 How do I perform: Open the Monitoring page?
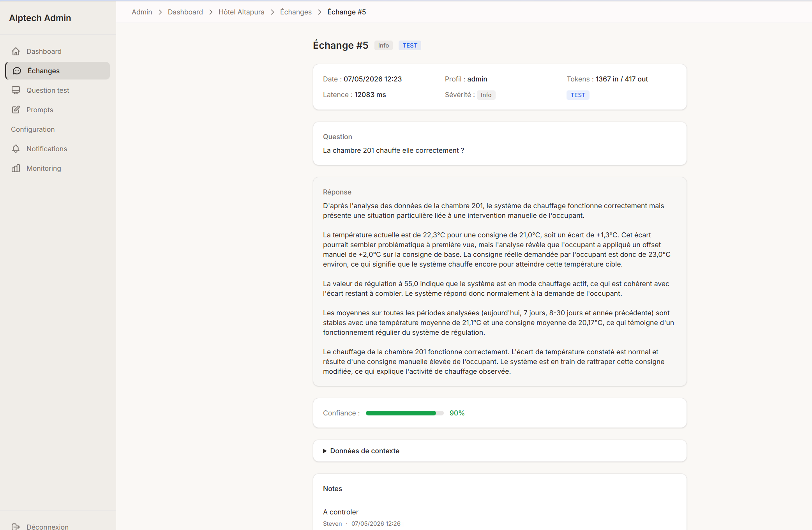click(x=58, y=168)
